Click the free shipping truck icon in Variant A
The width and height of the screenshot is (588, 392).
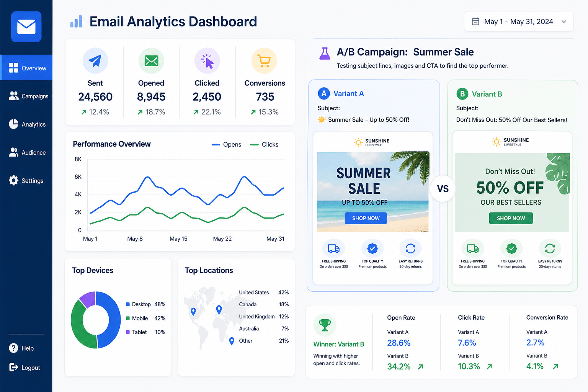point(334,249)
